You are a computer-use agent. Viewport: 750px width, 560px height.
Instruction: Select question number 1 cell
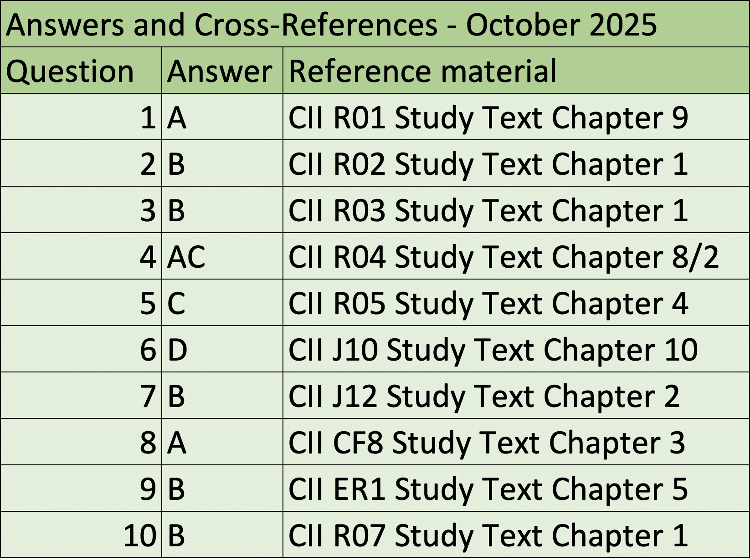(x=81, y=117)
